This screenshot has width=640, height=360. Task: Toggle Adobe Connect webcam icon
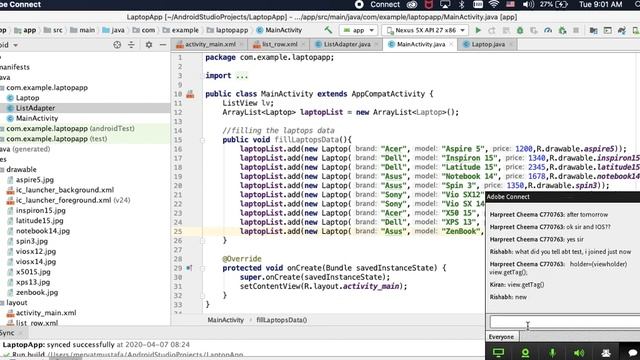click(x=525, y=352)
